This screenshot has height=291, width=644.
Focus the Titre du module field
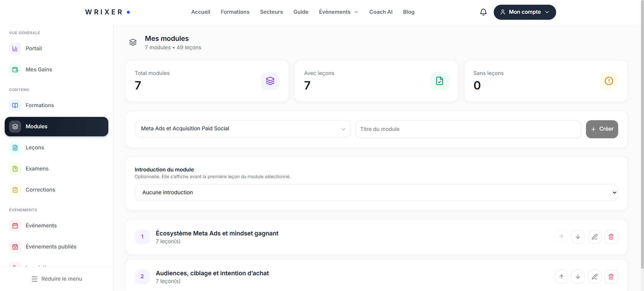pyautogui.click(x=468, y=129)
